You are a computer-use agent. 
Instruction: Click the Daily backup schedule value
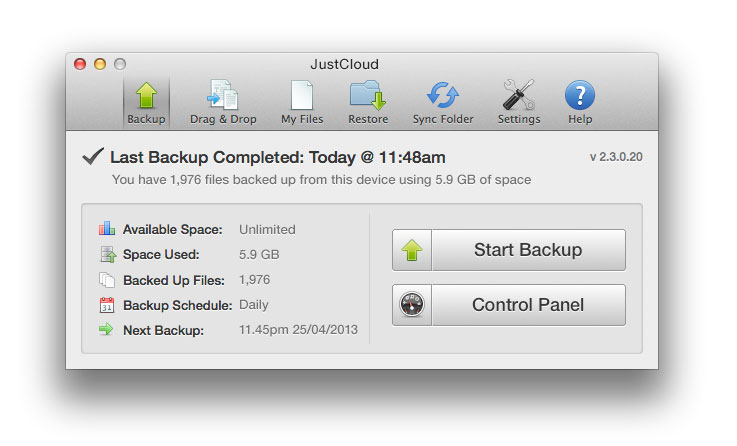click(254, 305)
